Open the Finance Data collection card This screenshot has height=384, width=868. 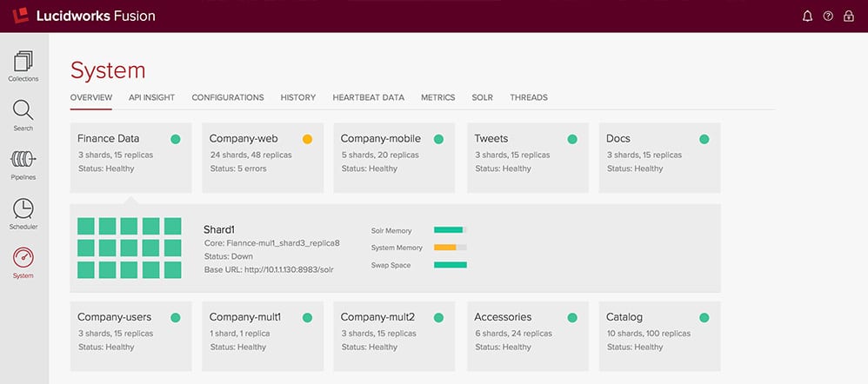pyautogui.click(x=130, y=158)
